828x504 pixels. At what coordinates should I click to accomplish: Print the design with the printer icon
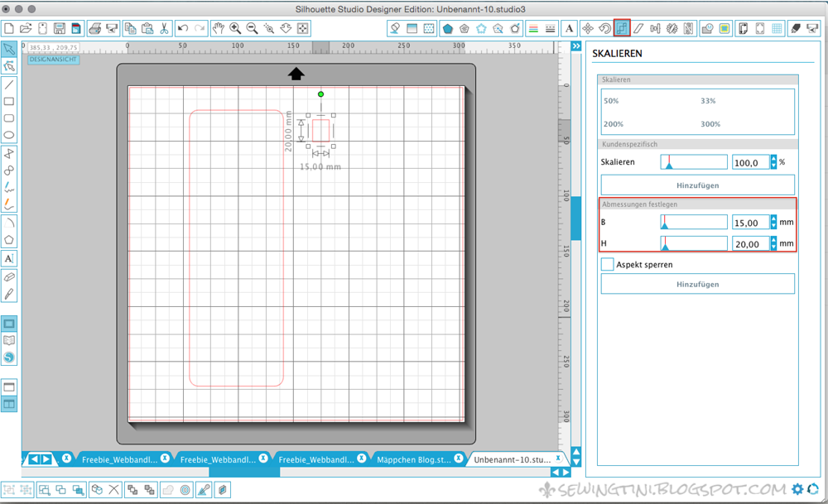95,28
